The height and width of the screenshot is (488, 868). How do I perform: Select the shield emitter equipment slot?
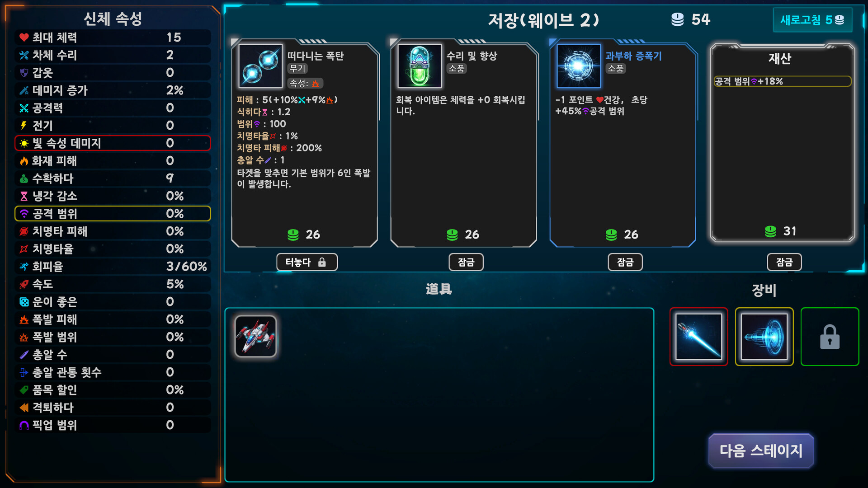pos(764,337)
